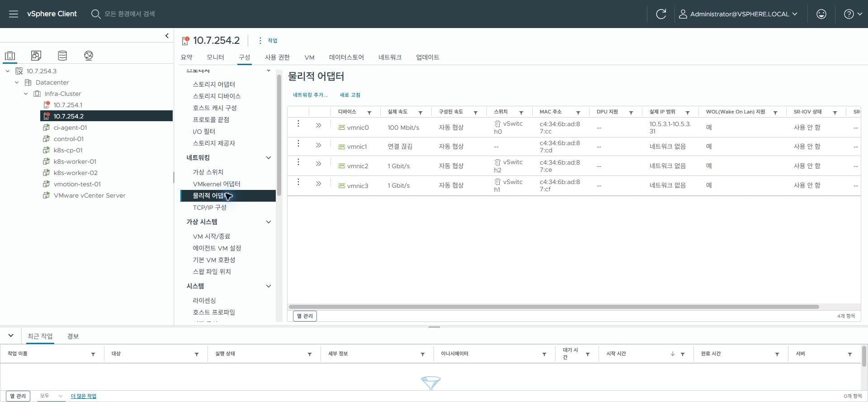Open the feedback smiley icon
868x402 pixels.
(x=821, y=14)
